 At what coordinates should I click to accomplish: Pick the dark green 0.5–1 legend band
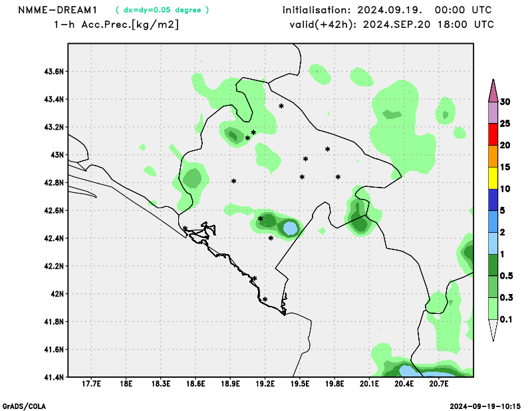[493, 265]
